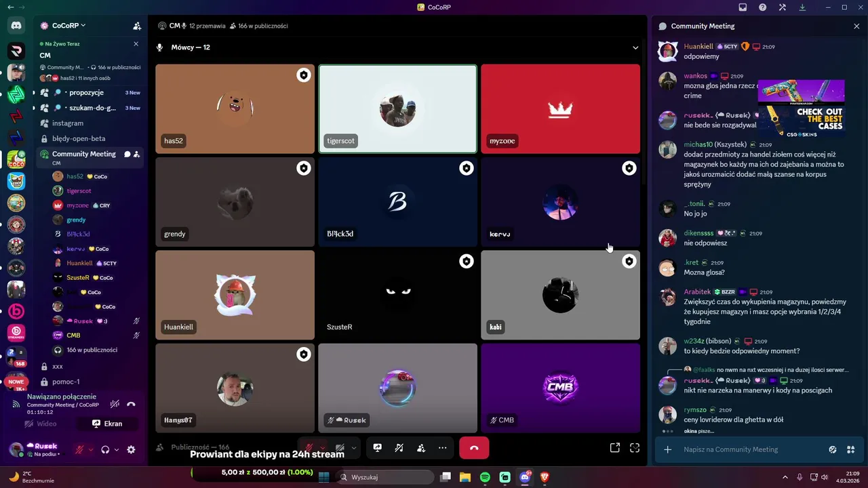Screen dimensions: 868x488
Task: Focus the Hanys07 speaker tile
Action: tap(235, 388)
